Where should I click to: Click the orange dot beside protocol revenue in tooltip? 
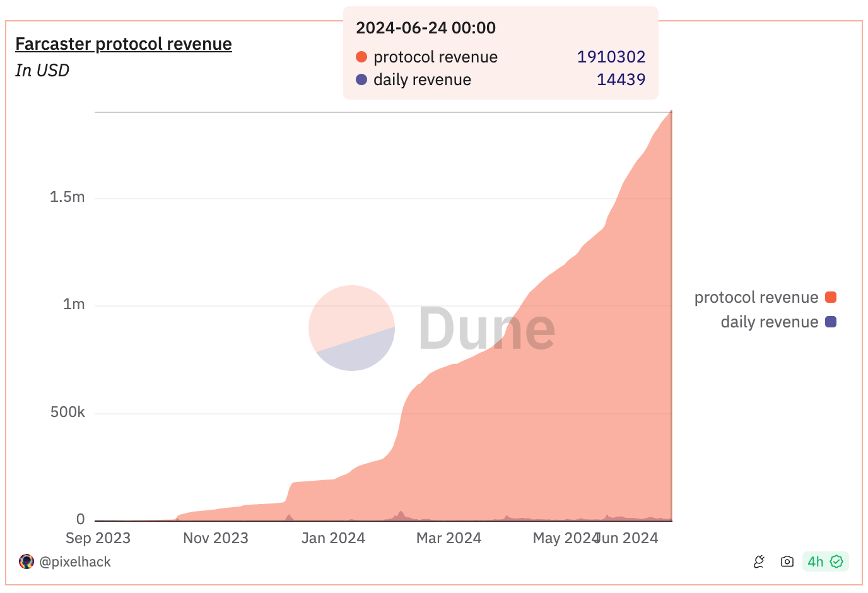pyautogui.click(x=360, y=57)
